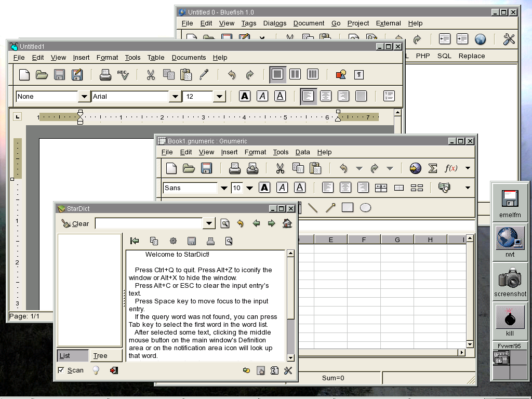Show formatting marks pilcrow icon
Viewport: 532px width, 399px height.
pos(359,75)
